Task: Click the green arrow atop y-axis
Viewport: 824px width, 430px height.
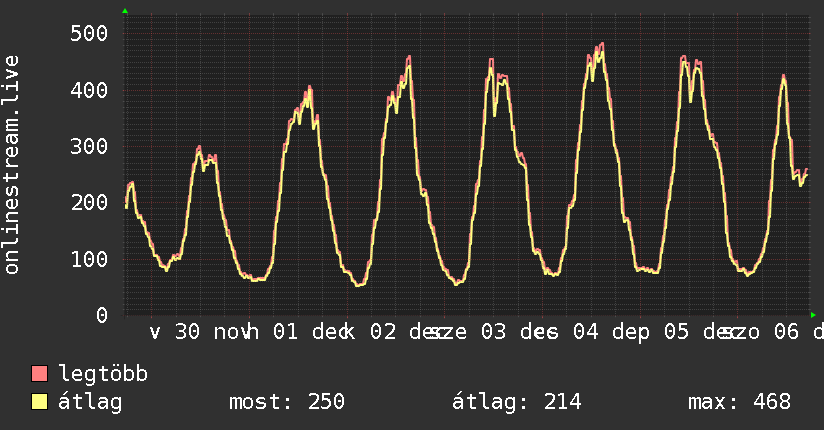Action: click(125, 11)
